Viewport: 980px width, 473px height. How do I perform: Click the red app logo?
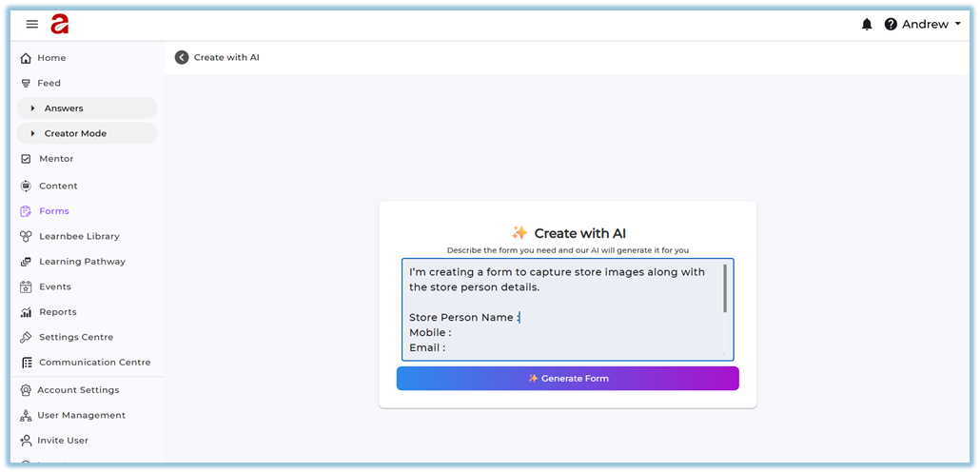pos(60,25)
